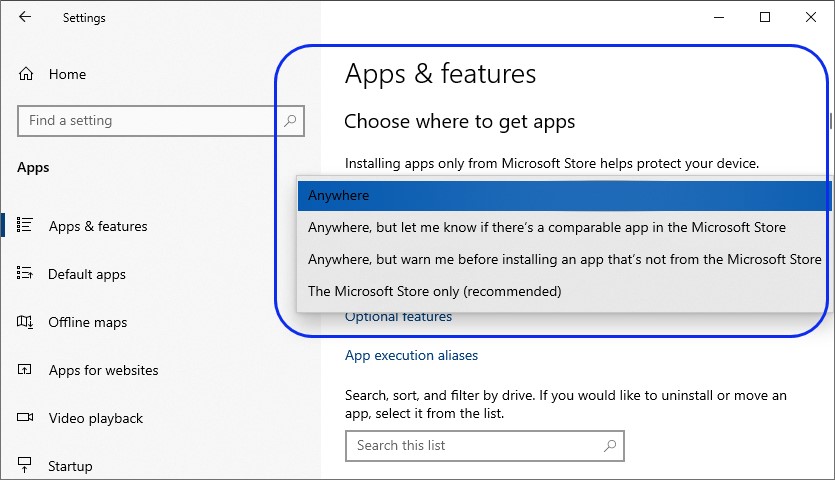Click the 'Apps' sidebar section header
The width and height of the screenshot is (835, 480).
(x=33, y=167)
